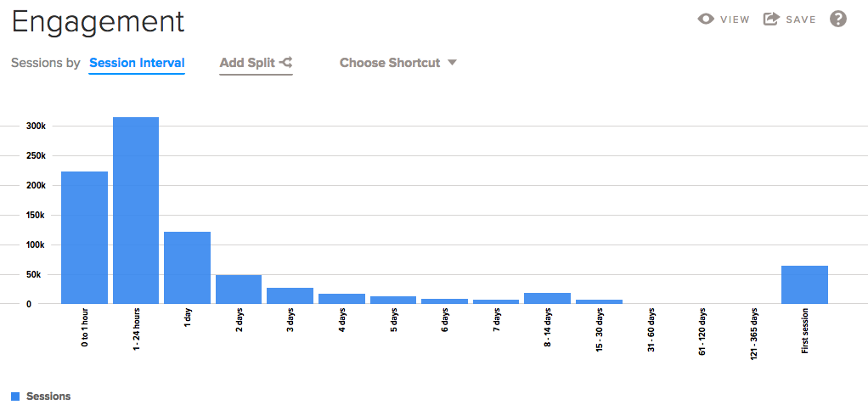Toggle the Sessions legend series
Screen dimensions: 868x416
click(48, 396)
